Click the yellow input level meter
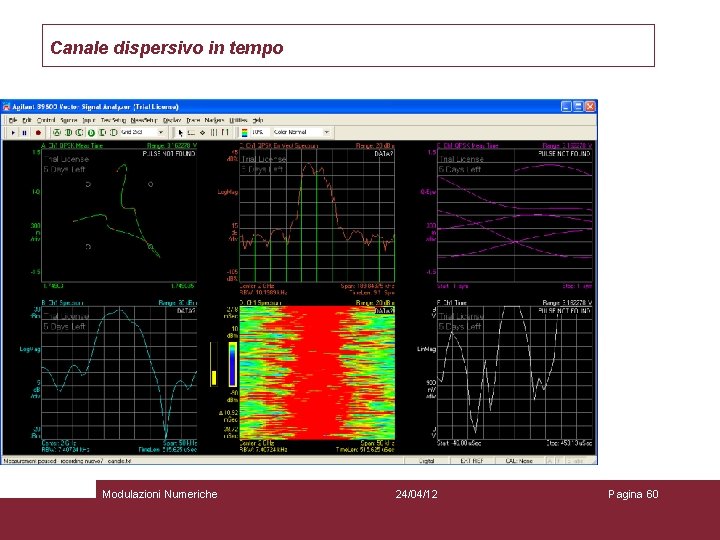This screenshot has width=720, height=540. [214, 364]
